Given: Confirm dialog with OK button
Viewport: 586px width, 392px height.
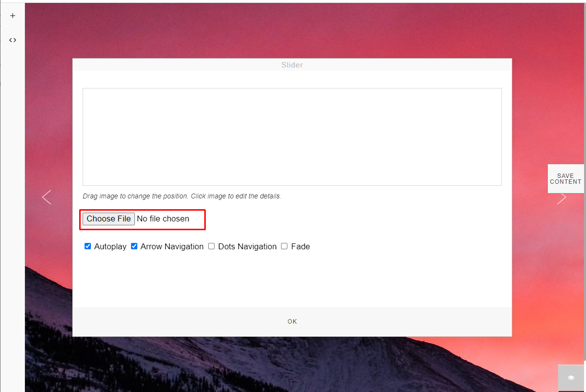Looking at the screenshot, I should click(292, 322).
